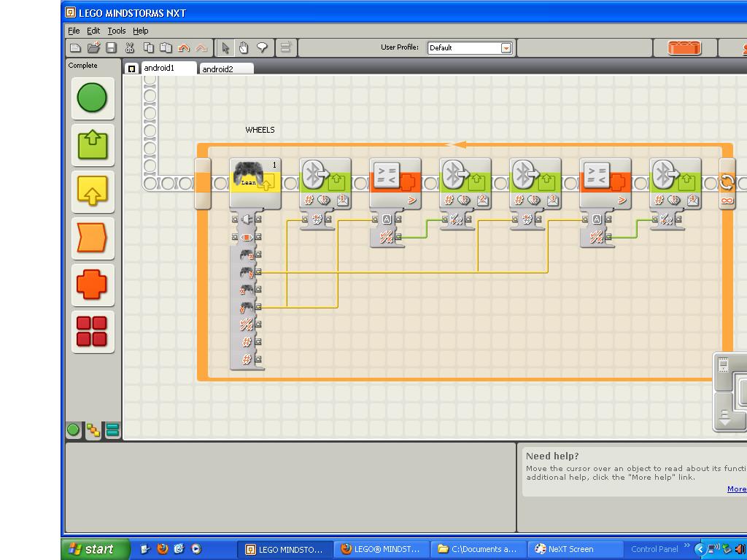Switch to the Custom palette tab

(x=112, y=430)
